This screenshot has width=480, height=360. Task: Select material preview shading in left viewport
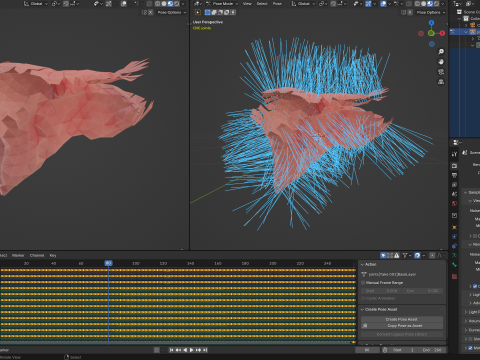[x=170, y=4]
